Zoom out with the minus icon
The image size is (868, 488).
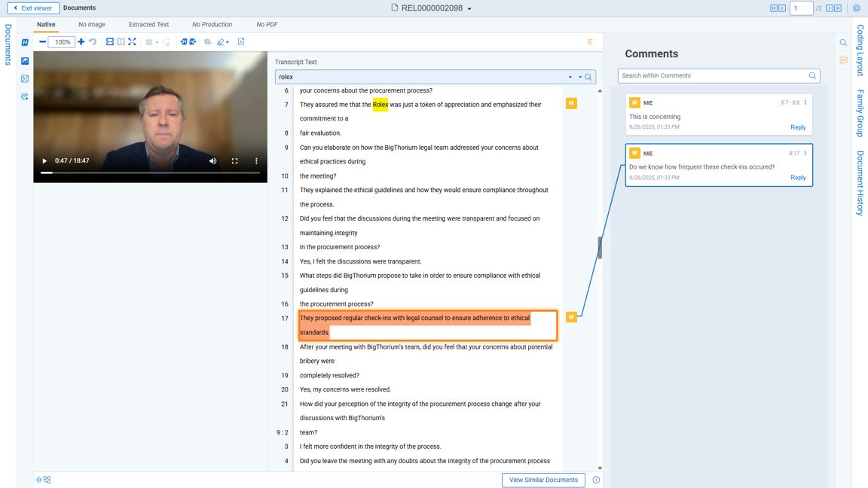coord(42,42)
